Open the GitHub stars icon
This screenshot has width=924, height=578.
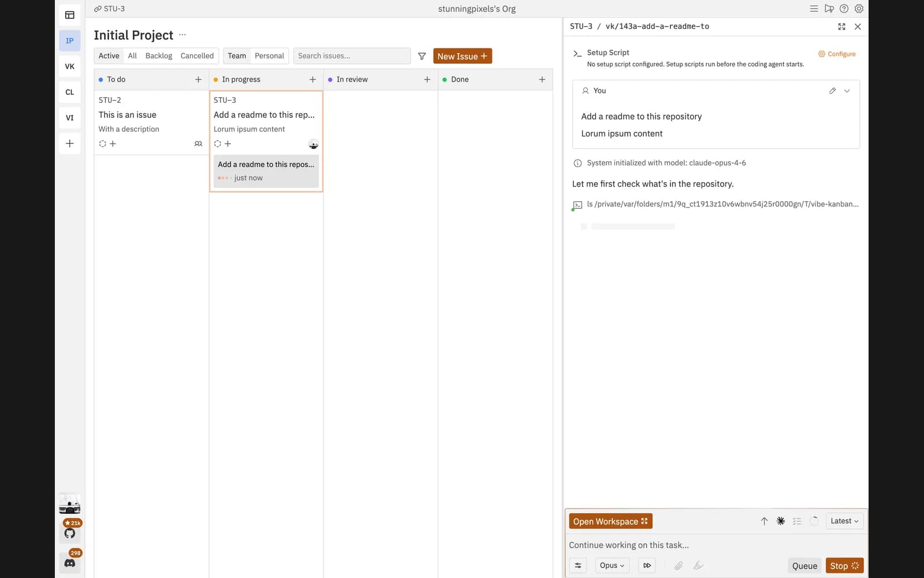[70, 533]
